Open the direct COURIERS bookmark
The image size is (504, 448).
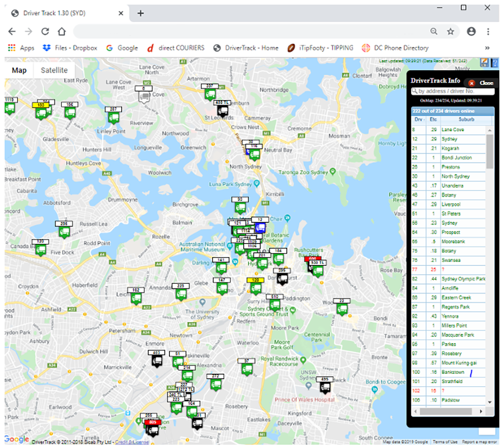(176, 48)
